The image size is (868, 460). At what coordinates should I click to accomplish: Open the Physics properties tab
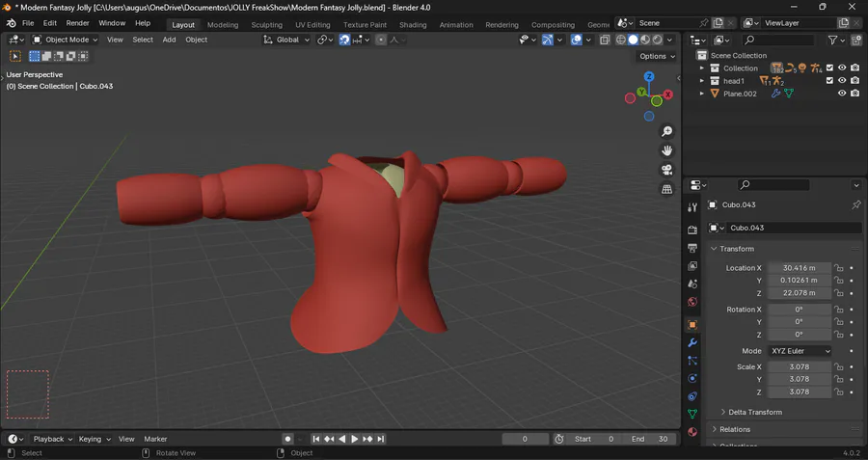(692, 379)
